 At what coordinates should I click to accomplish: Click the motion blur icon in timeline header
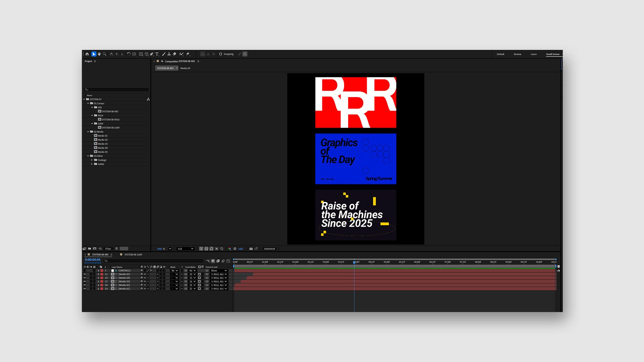point(223,261)
